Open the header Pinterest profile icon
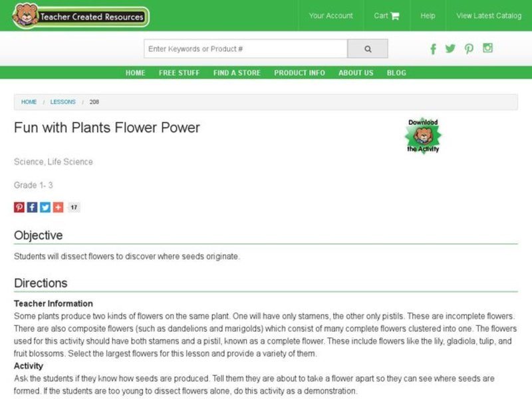 469,49
